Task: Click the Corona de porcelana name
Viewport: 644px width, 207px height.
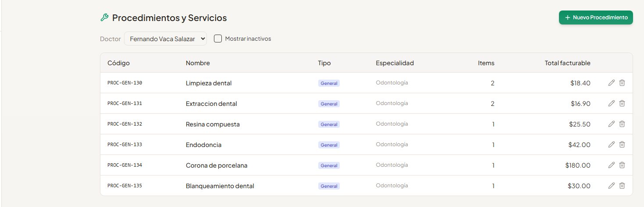Action: 217,165
